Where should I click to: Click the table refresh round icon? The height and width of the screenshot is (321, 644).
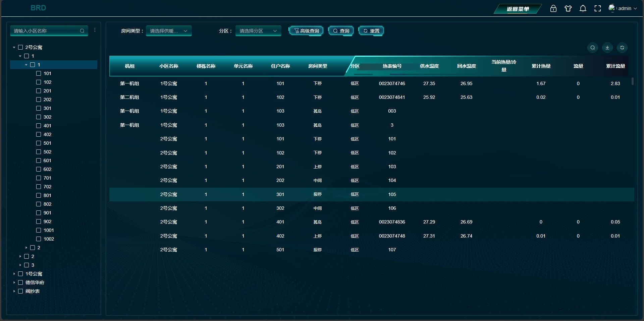622,48
